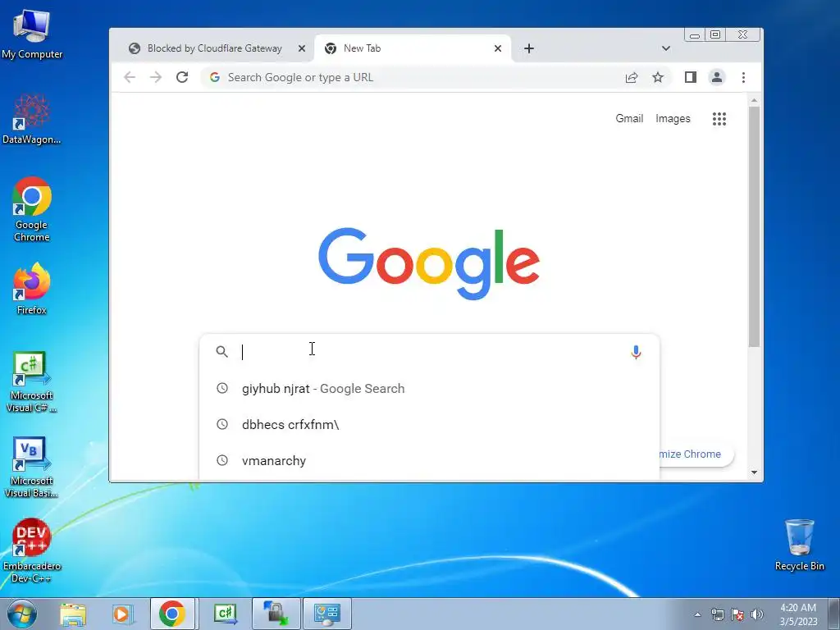Click the page scrollbar up arrow
840x630 pixels.
tap(755, 100)
